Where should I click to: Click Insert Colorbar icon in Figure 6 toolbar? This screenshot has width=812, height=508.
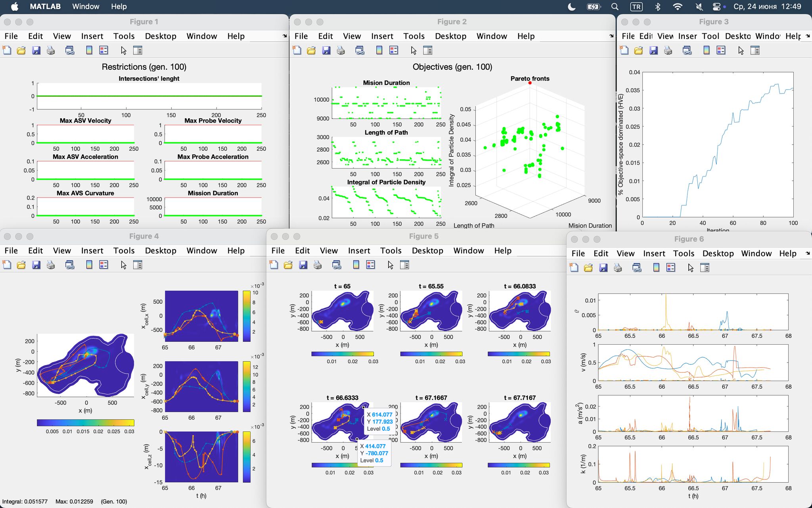click(656, 268)
